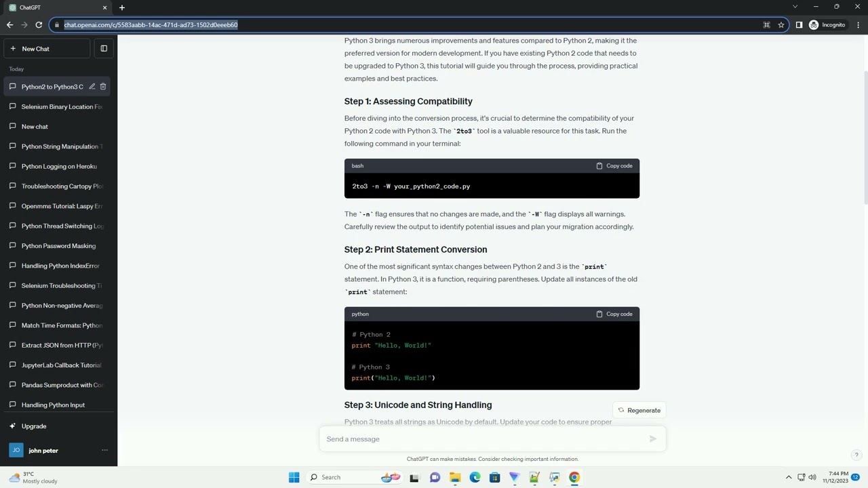Click the browser forward arrow
This screenshot has height=488, width=868.
pyautogui.click(x=24, y=25)
